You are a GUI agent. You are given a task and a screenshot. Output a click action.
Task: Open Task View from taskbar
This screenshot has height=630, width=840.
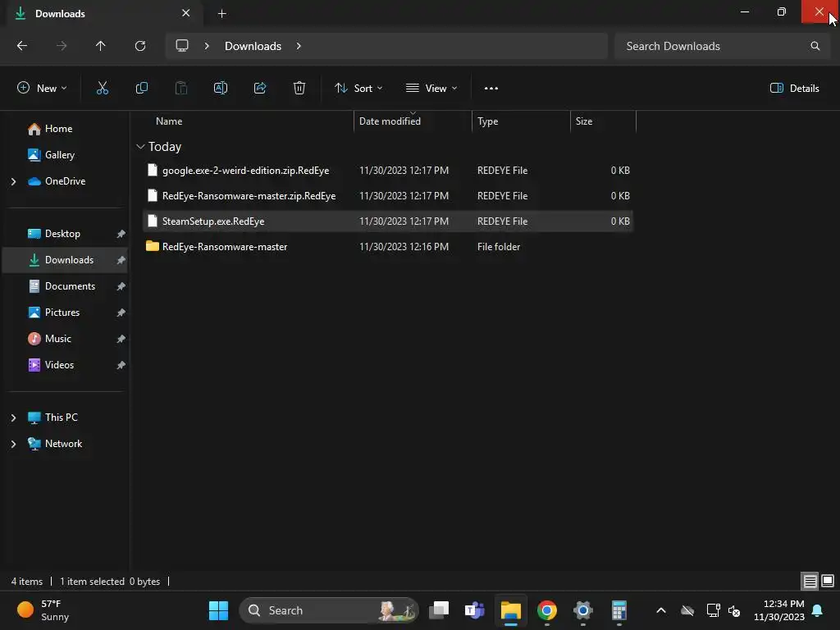click(x=440, y=610)
